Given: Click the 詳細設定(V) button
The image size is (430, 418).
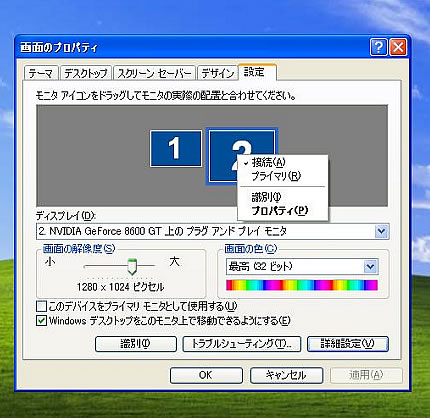Looking at the screenshot, I should (347, 344).
